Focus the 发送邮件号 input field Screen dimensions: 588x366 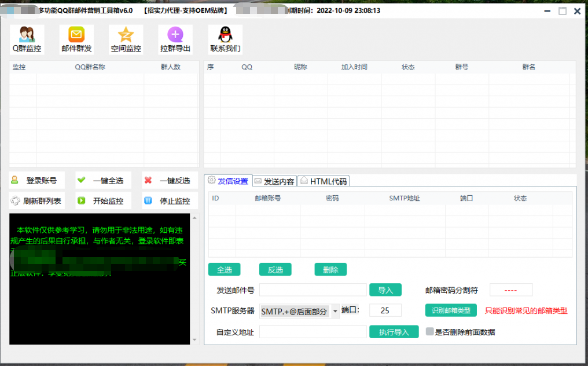coord(313,290)
